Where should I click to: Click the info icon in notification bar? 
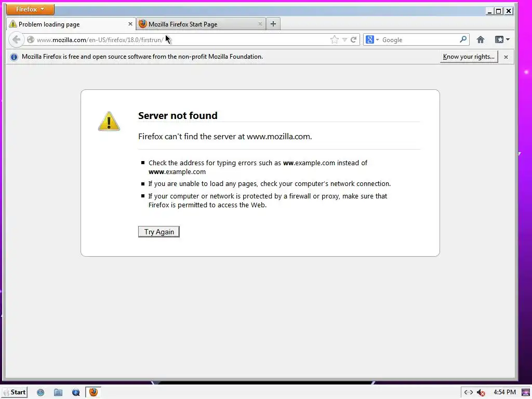(x=14, y=57)
